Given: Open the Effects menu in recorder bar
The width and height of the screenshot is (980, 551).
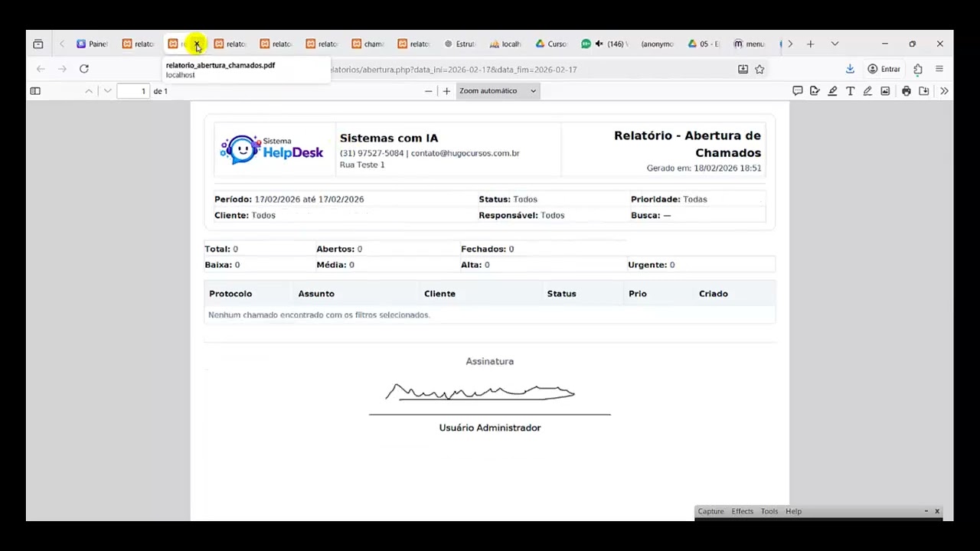Looking at the screenshot, I should [x=742, y=511].
